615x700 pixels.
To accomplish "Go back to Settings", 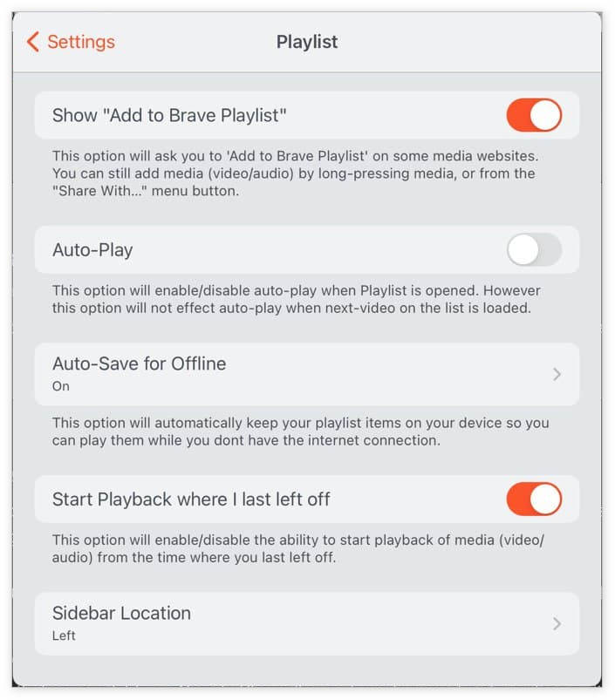I will (x=71, y=42).
